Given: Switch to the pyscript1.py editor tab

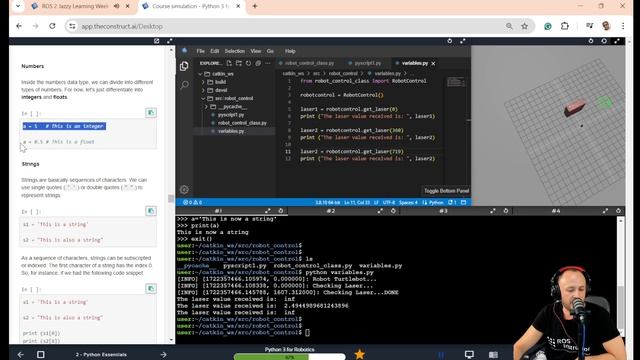Looking at the screenshot, I should [x=367, y=63].
